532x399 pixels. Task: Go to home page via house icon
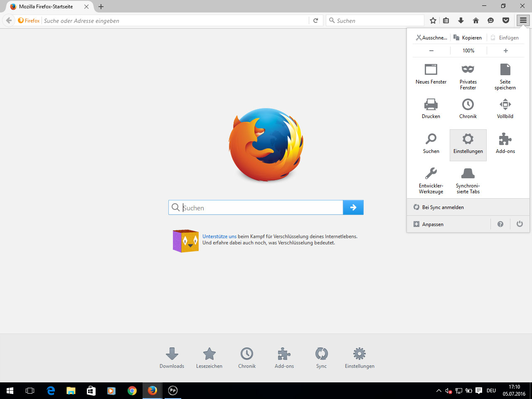476,20
